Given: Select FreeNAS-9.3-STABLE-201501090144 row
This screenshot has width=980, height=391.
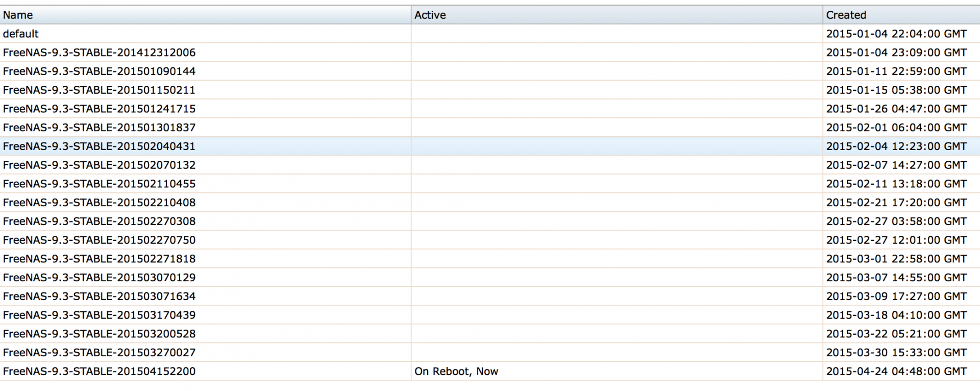Looking at the screenshot, I should click(x=490, y=71).
